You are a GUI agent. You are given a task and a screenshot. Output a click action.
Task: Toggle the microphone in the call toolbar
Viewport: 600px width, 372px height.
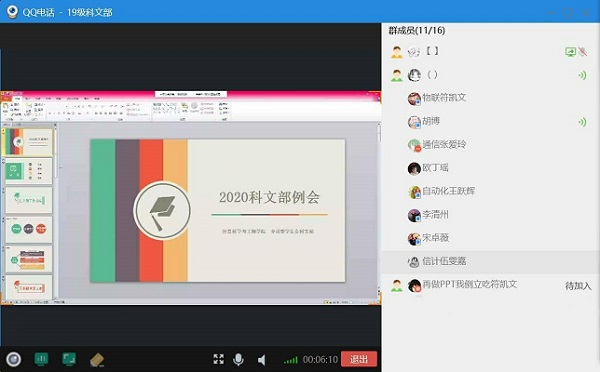[x=238, y=359]
